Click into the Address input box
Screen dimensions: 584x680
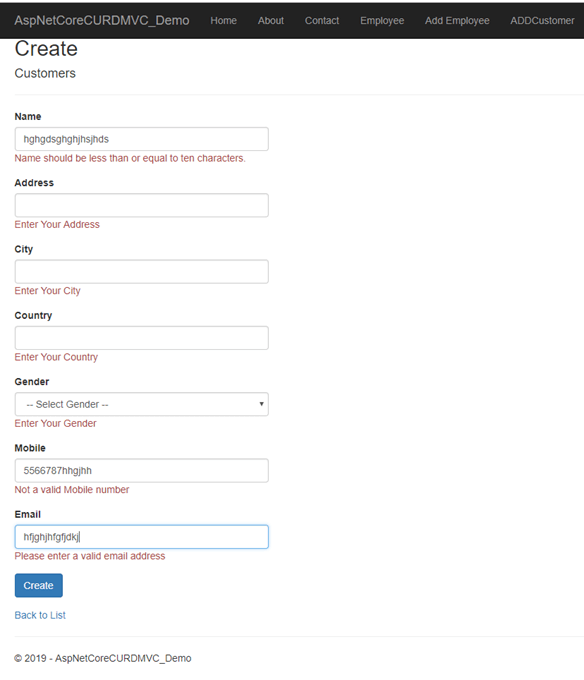[x=141, y=205]
